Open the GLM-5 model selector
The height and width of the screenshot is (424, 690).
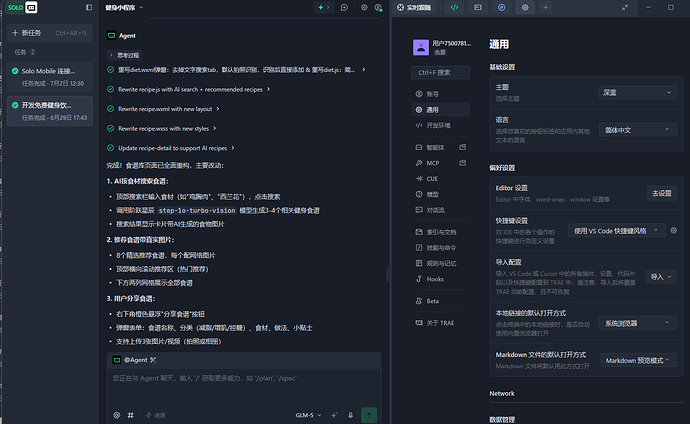click(x=308, y=415)
